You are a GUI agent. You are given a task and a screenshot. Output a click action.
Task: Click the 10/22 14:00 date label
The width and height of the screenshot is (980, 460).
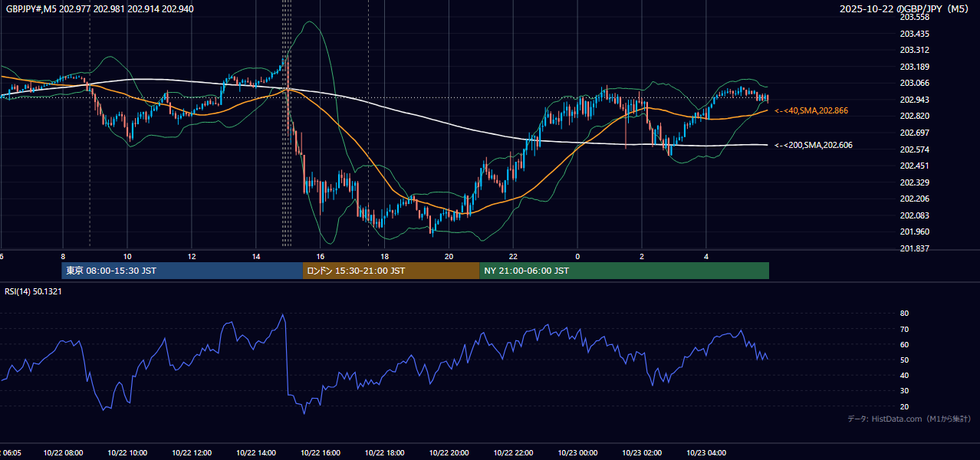coord(256,453)
